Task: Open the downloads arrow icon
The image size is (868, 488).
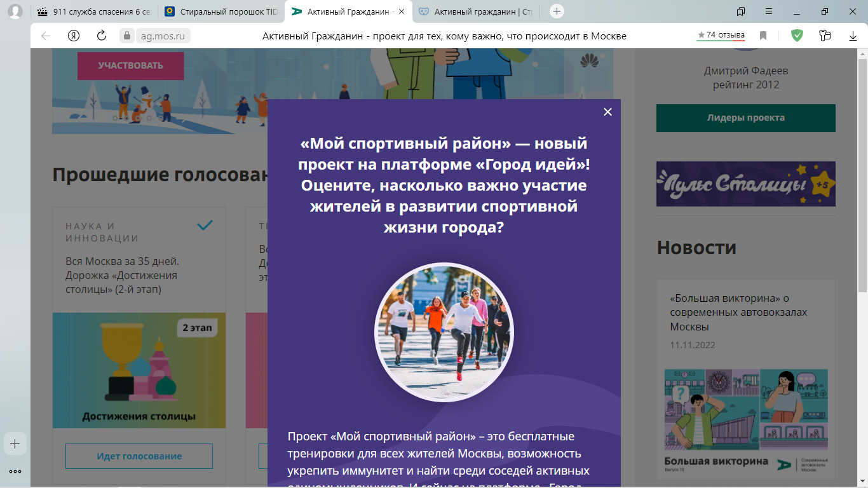Action: [x=853, y=36]
